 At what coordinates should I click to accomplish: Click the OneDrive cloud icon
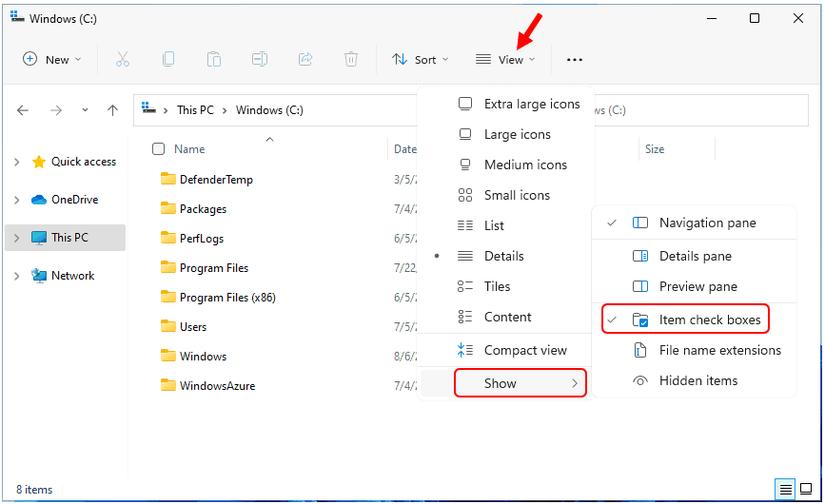pyautogui.click(x=38, y=200)
